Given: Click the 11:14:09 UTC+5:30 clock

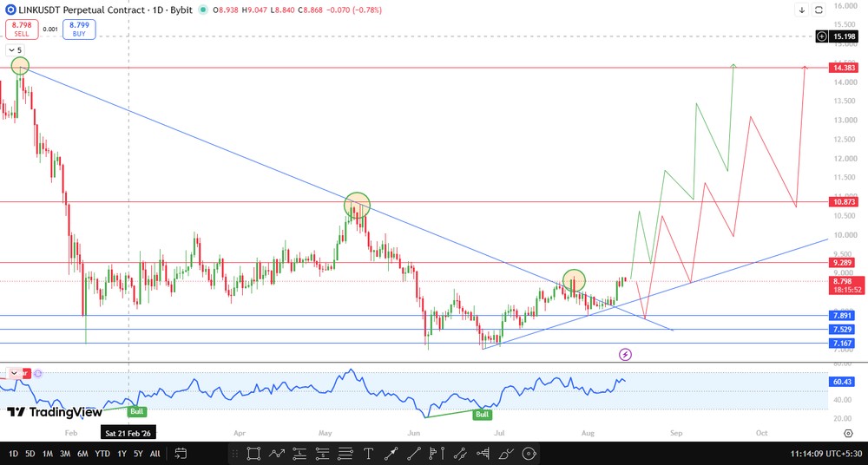Looking at the screenshot, I should click(x=825, y=454).
